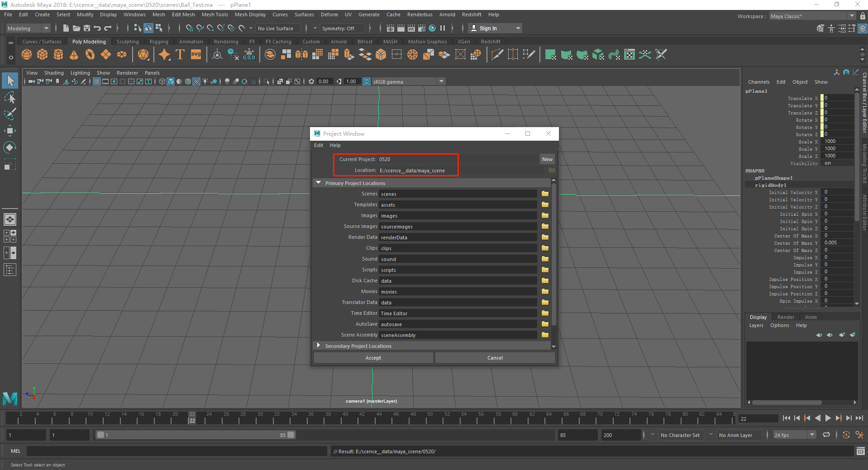The width and height of the screenshot is (868, 470).
Task: Open the Sign In dropdown
Action: 495,28
